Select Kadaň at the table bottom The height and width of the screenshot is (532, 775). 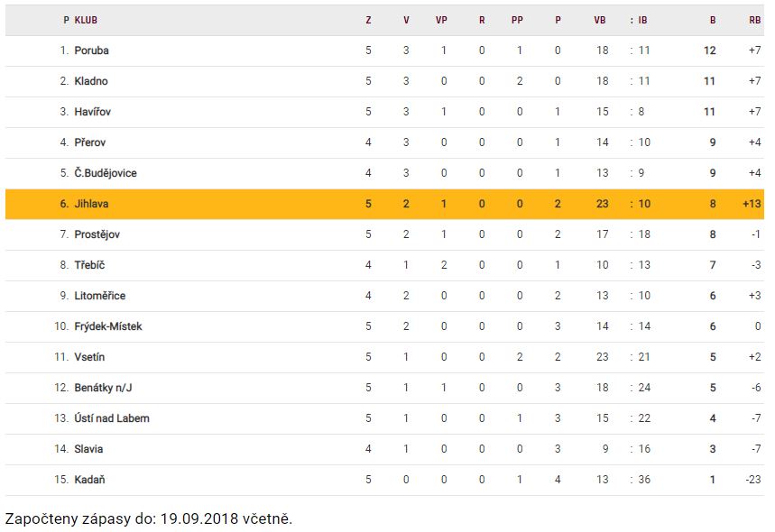coord(90,480)
